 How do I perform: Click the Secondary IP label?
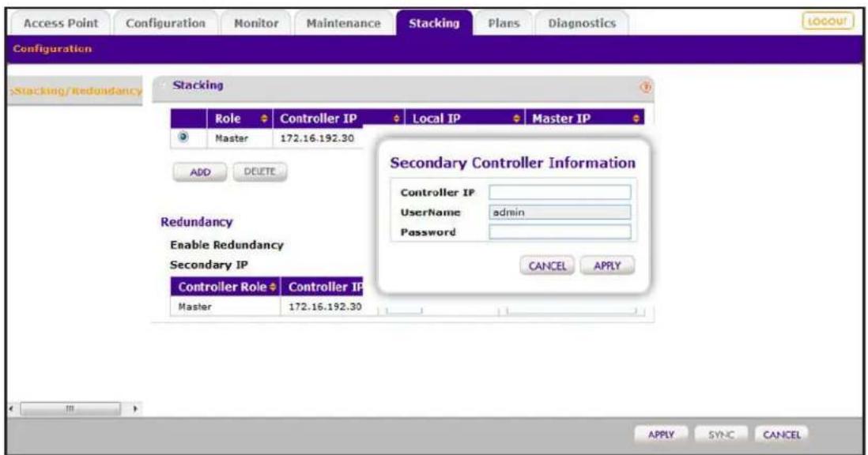(209, 265)
